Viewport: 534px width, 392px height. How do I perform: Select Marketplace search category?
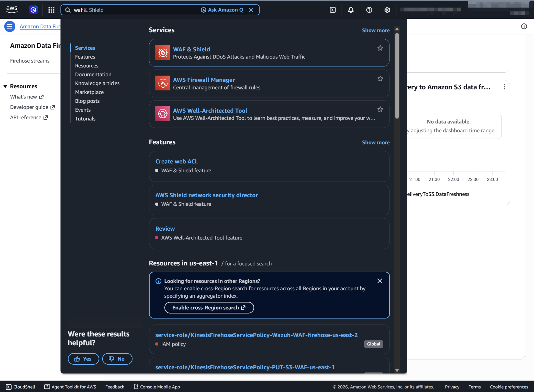[x=89, y=92]
